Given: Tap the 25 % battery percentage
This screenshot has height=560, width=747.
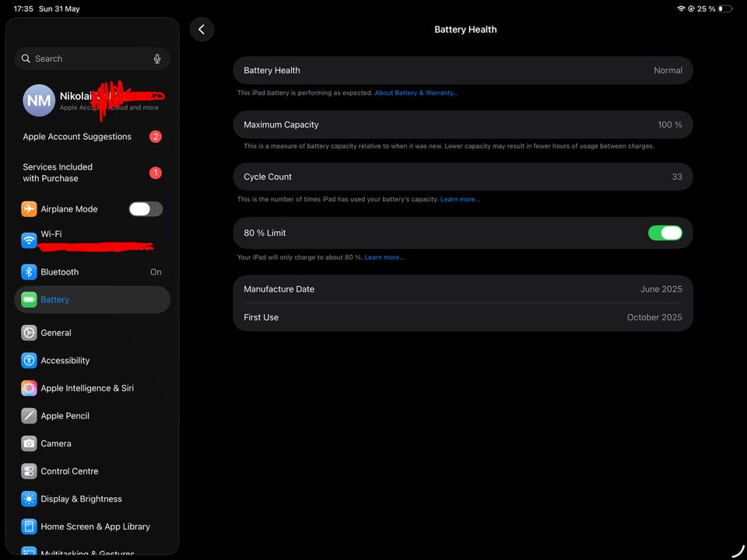Looking at the screenshot, I should point(706,9).
